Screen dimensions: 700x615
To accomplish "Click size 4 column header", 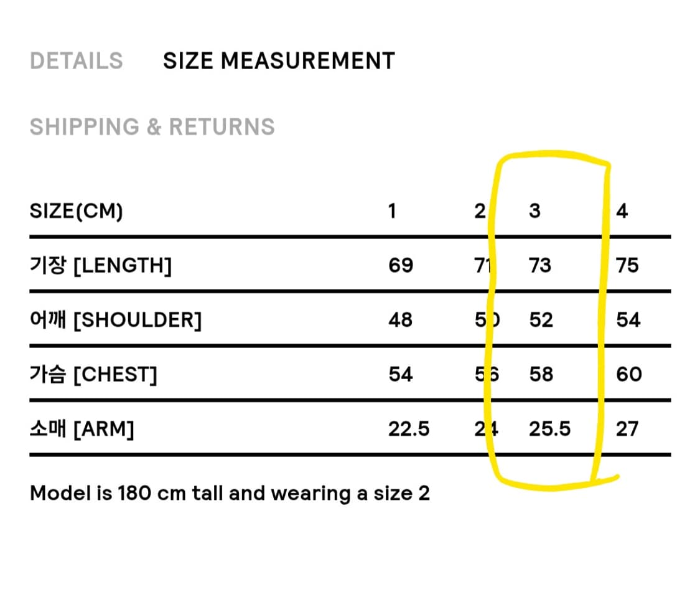I will 622,211.
